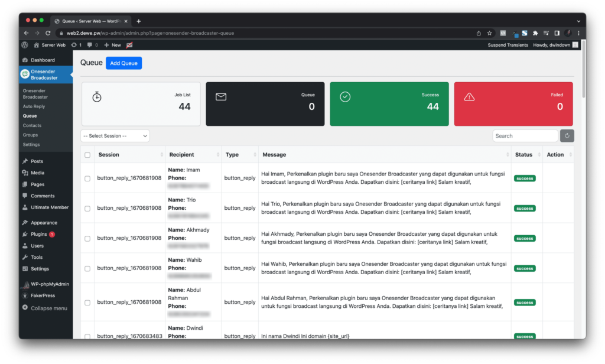Image resolution: width=605 pixels, height=364 pixels.
Task: Click the WordPress logo in admin bar
Action: click(x=25, y=45)
